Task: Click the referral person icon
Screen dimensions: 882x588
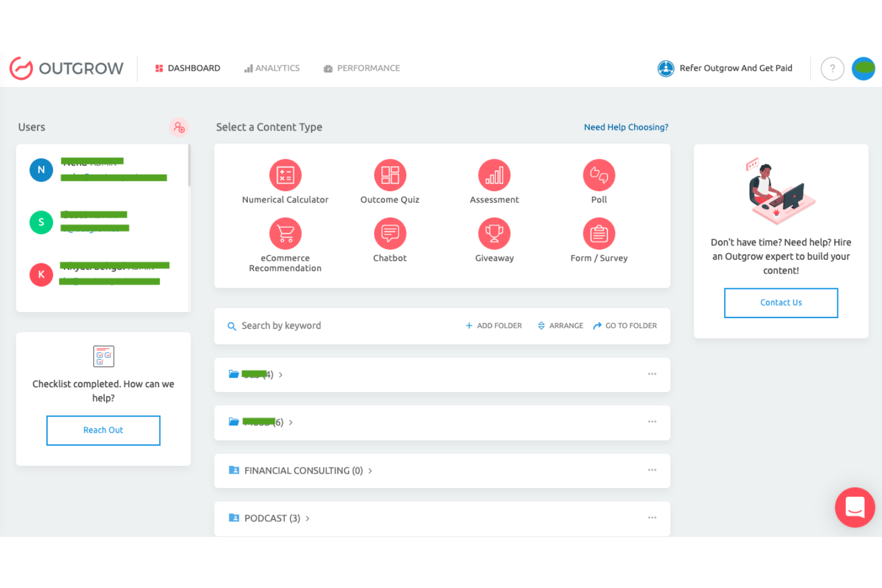Action: [x=666, y=69]
